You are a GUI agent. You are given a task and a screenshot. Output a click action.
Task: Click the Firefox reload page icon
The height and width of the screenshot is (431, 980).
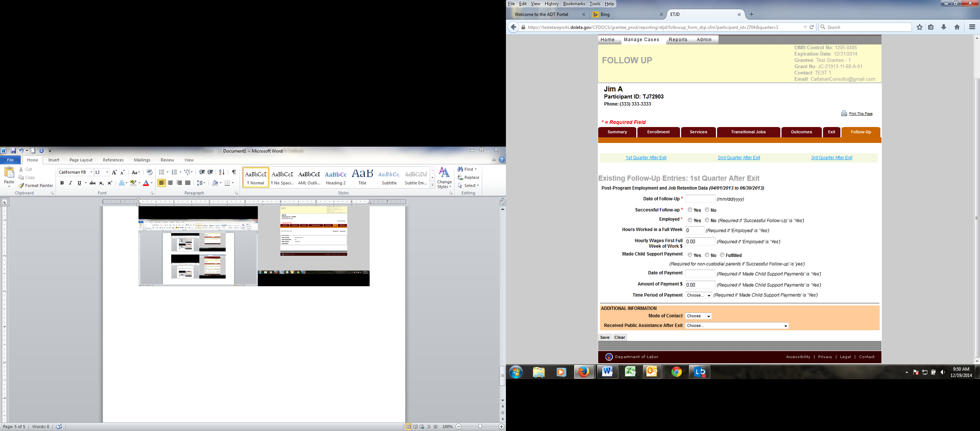811,27
